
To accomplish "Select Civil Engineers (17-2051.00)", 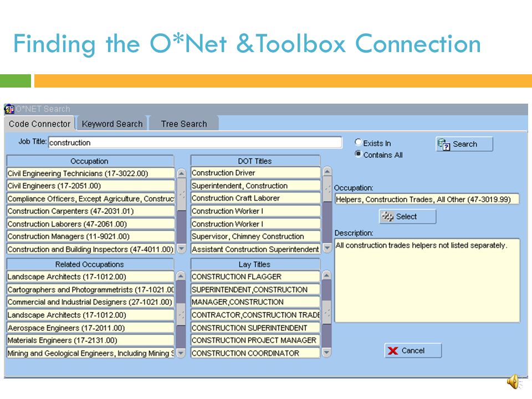I will (x=90, y=186).
